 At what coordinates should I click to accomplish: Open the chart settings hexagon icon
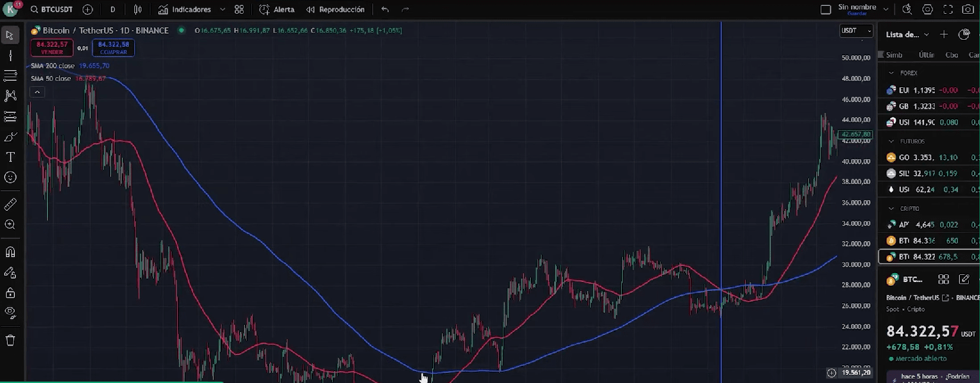tap(928, 10)
